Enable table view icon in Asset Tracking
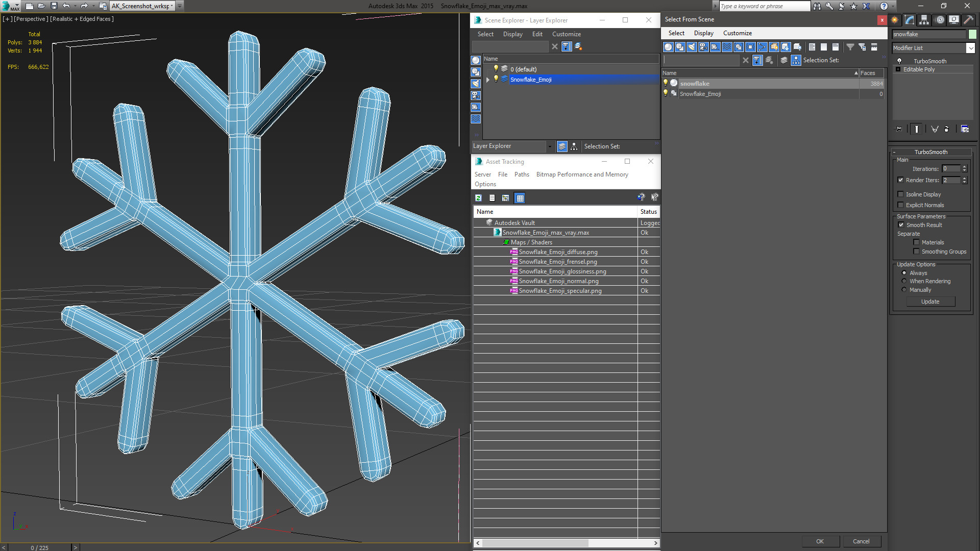980x551 pixels. pyautogui.click(x=520, y=198)
